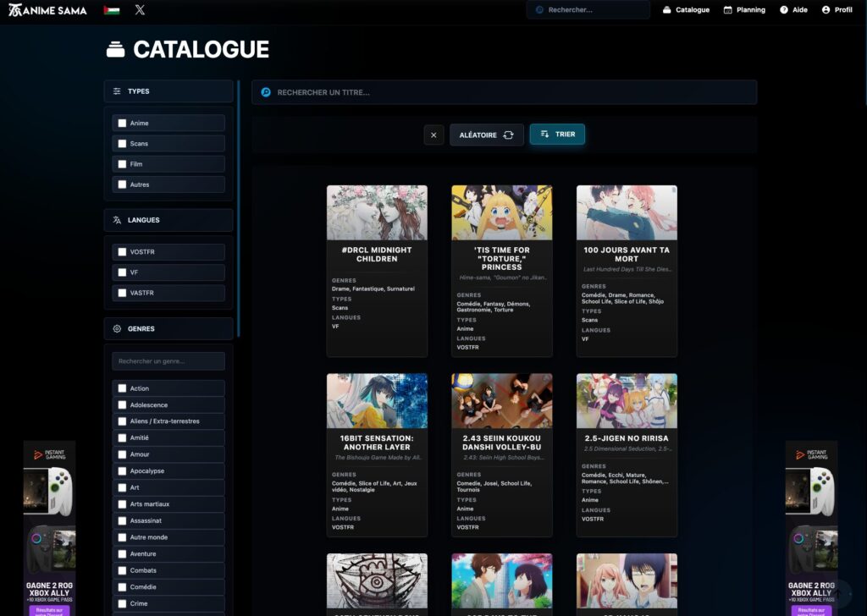Screen dimensions: 867x616
Task: Collapse the Types filter header
Action: [168, 91]
